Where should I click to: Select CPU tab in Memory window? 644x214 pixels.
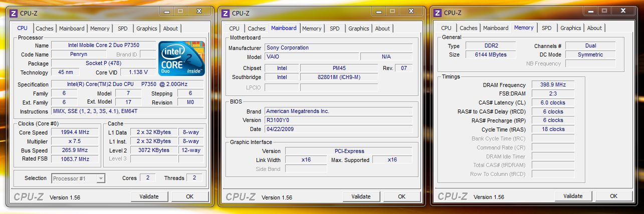(x=446, y=28)
